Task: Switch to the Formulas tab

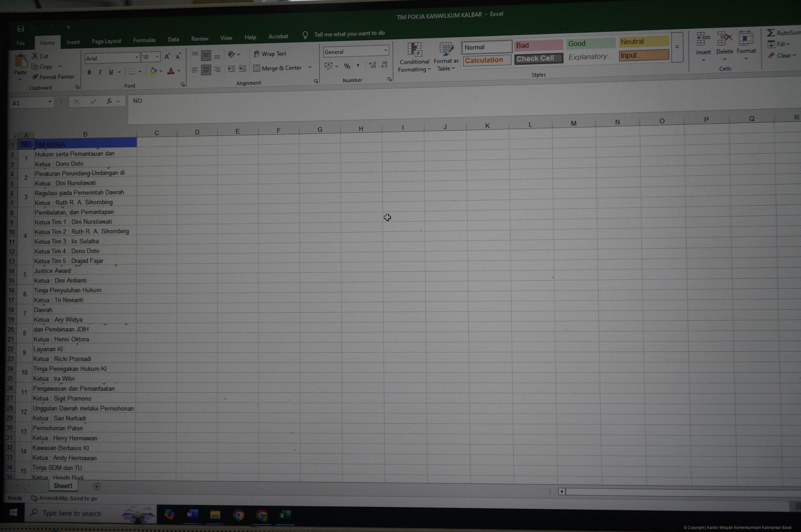Action: [x=144, y=40]
